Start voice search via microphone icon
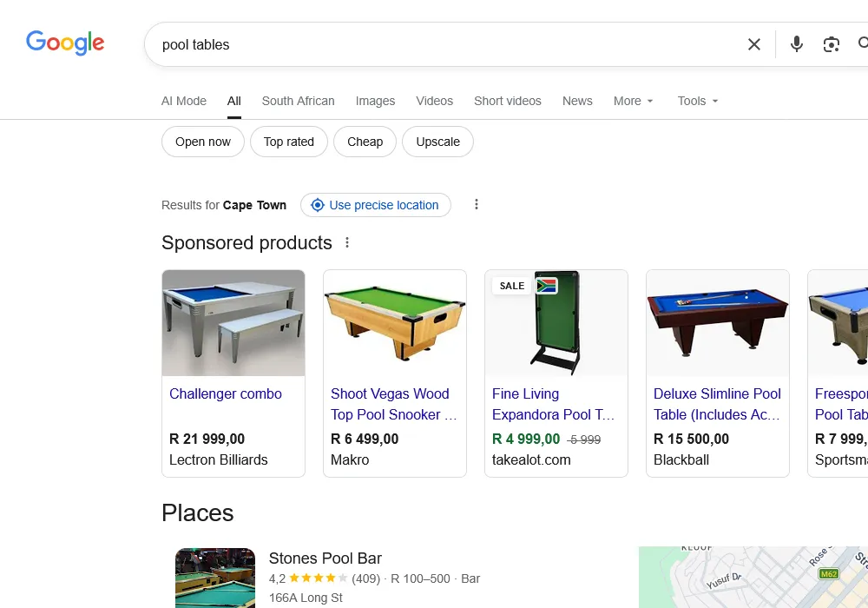The height and width of the screenshot is (608, 868). tap(796, 44)
